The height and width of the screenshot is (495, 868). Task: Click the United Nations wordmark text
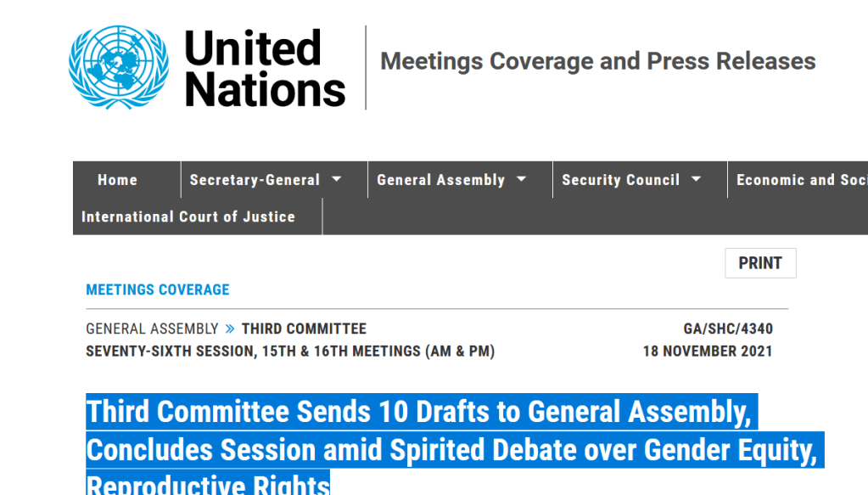[x=265, y=69]
